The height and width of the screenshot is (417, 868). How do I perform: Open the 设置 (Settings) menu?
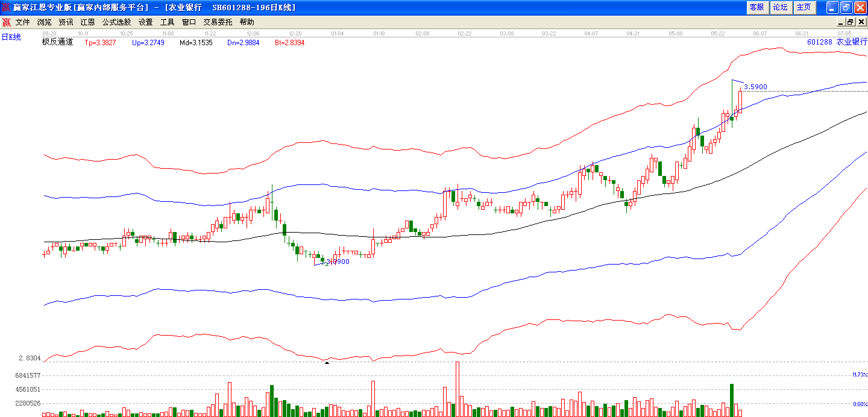tap(145, 22)
